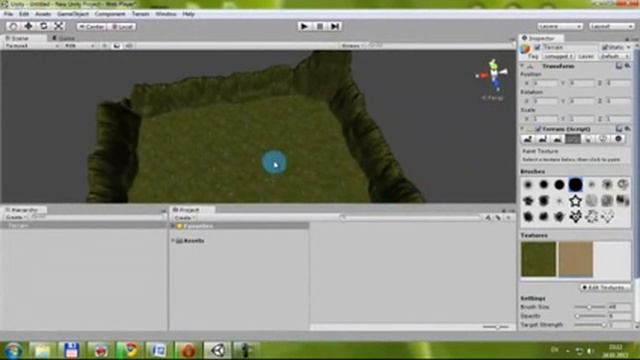640x360 pixels.
Task: Click the scene orientation gizmo
Action: (493, 75)
